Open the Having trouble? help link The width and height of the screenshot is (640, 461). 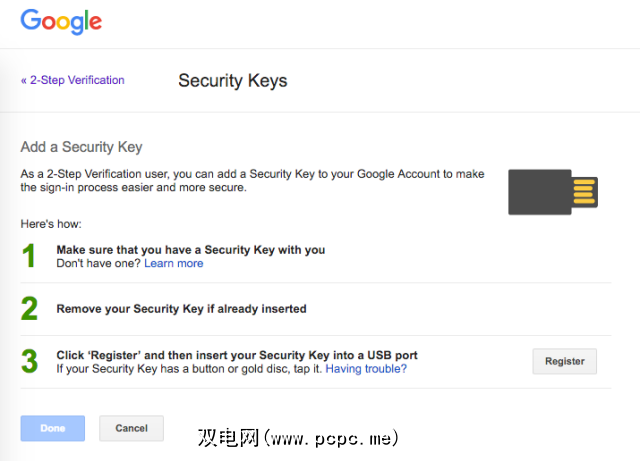click(366, 369)
